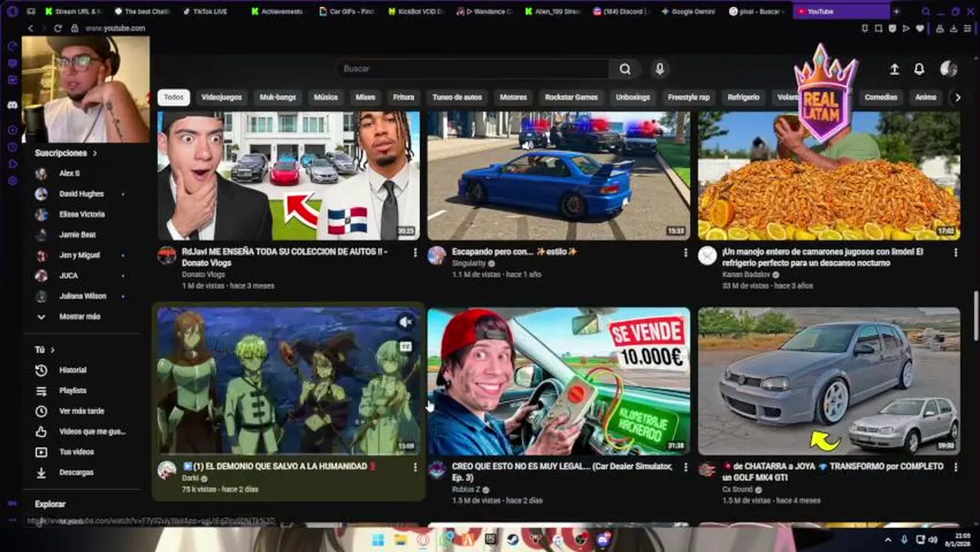The width and height of the screenshot is (980, 552).
Task: Open a new browser tab with plus
Action: pyautogui.click(x=896, y=11)
